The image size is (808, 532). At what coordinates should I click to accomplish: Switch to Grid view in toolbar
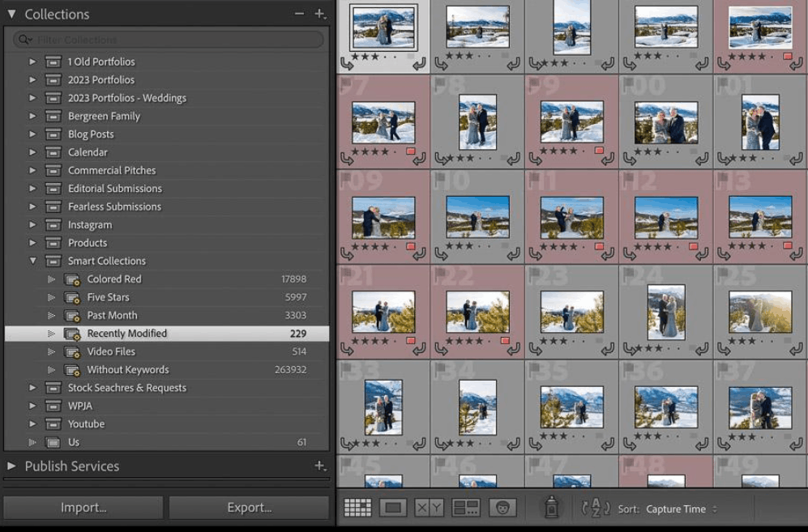click(357, 508)
